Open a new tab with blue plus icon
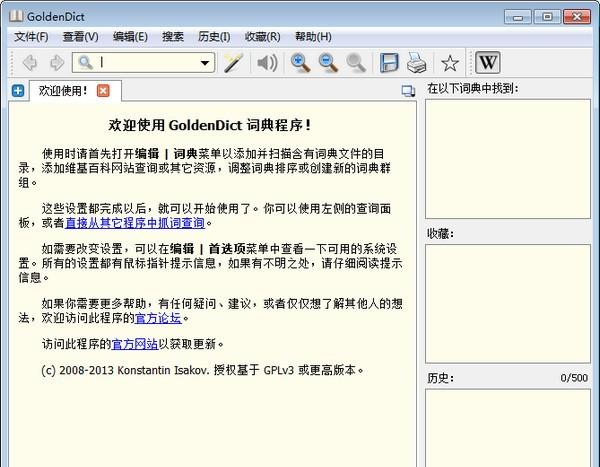The width and height of the screenshot is (600, 467). tap(18, 91)
